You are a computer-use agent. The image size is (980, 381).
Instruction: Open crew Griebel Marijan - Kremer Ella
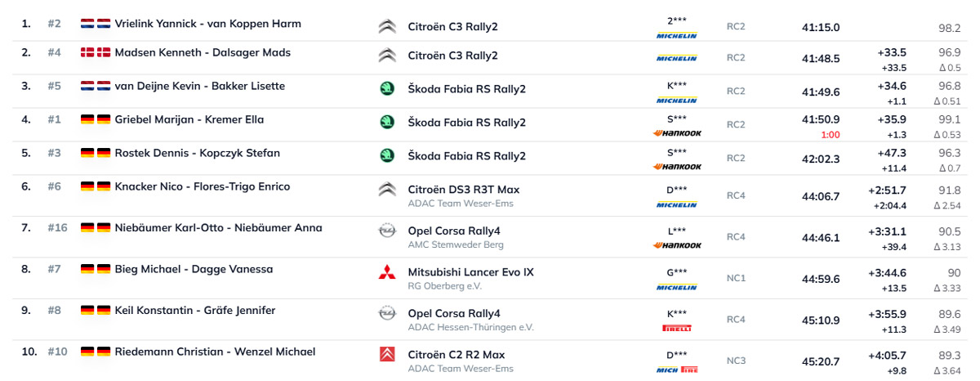(189, 119)
